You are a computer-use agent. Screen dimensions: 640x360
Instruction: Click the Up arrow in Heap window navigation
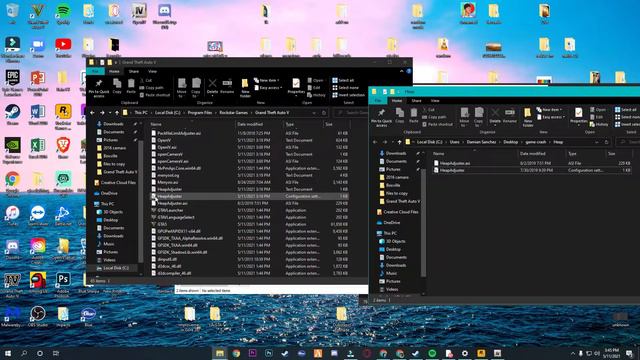[399, 142]
